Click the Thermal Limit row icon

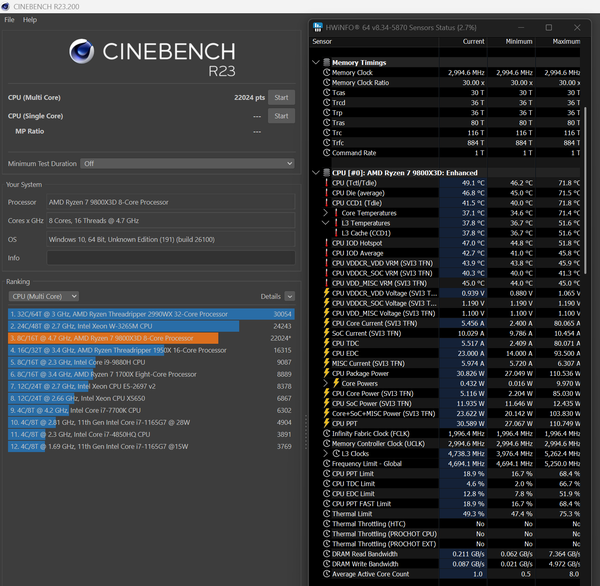pyautogui.click(x=326, y=514)
